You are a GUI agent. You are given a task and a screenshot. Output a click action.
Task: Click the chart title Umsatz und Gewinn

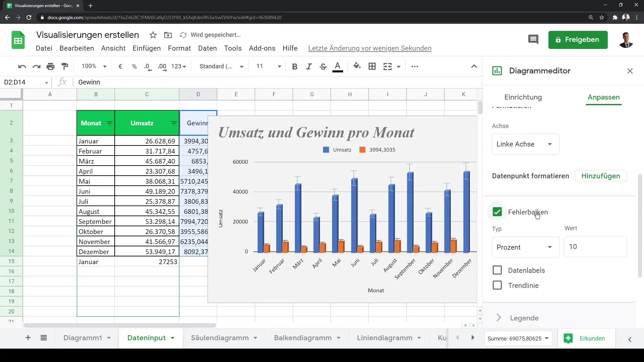[x=316, y=133]
